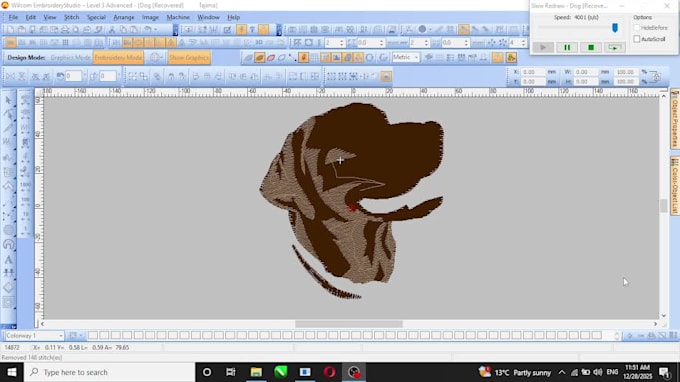This screenshot has height=382, width=680.
Task: Click the grey leaf view icon
Action: [248, 58]
